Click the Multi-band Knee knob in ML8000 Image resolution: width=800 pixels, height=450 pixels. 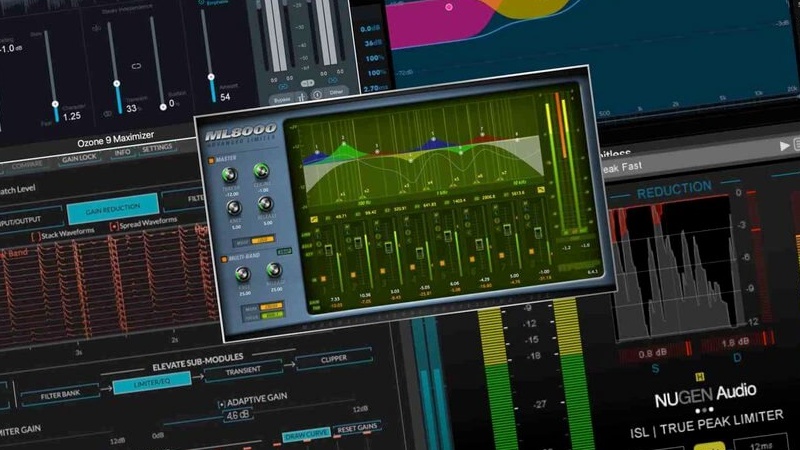243,274
